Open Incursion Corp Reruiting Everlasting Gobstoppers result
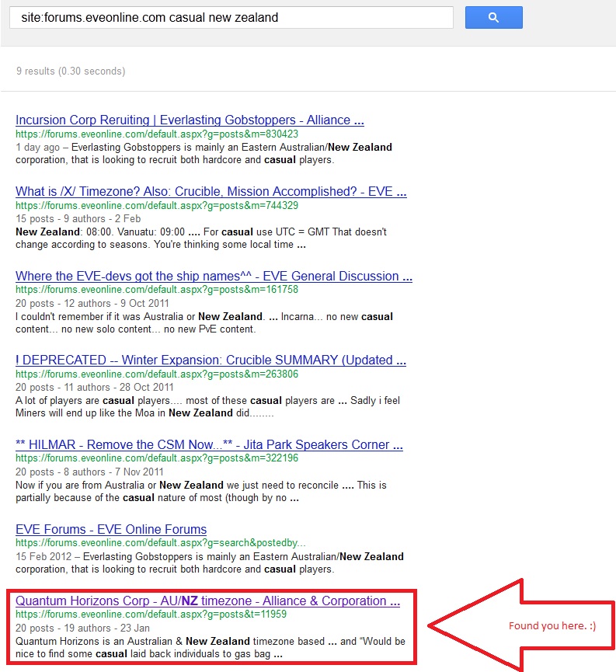 pos(190,120)
